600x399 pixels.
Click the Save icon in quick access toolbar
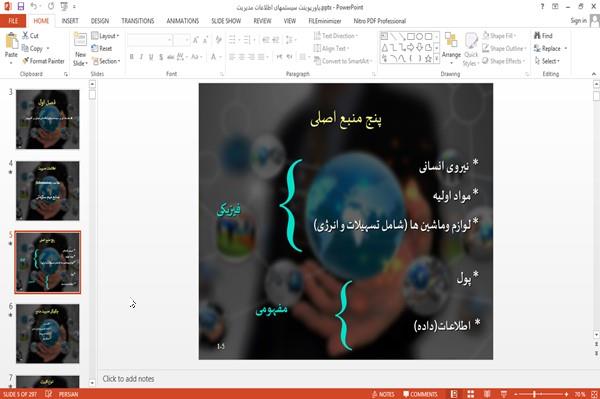coord(21,7)
